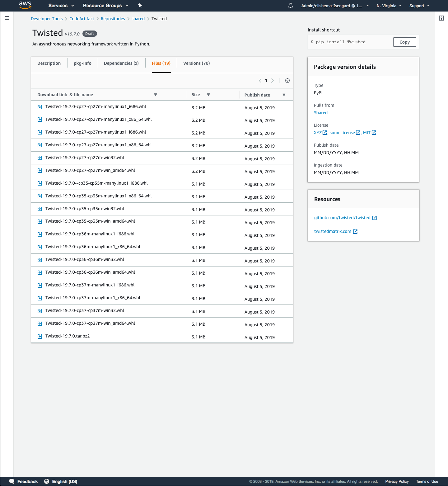Open the help panel icon
This screenshot has width=448, height=486.
441,18
